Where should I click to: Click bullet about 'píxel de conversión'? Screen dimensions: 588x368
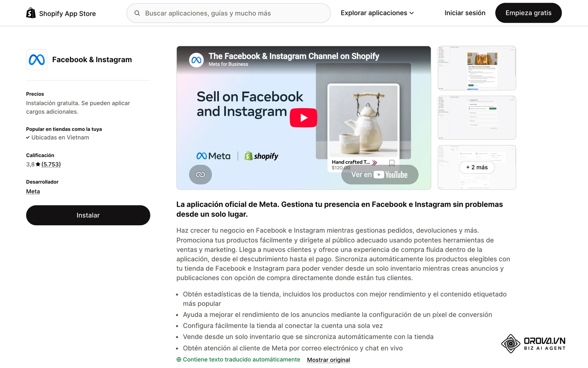pyautogui.click(x=337, y=315)
